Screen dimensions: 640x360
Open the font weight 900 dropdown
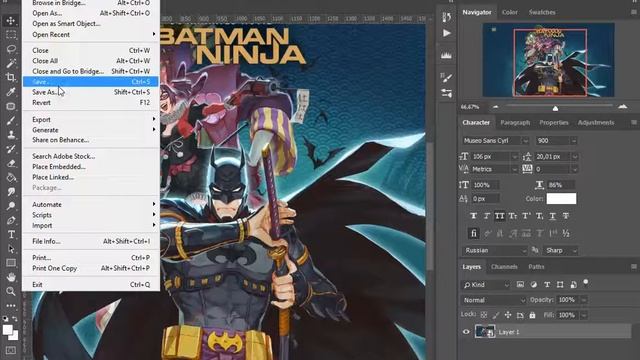pos(556,140)
